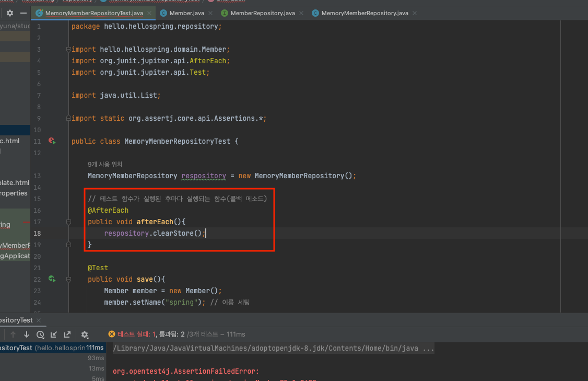Image resolution: width=588 pixels, height=381 pixels.
Task: Run test class from line 11 gutter icon
Action: click(x=52, y=141)
